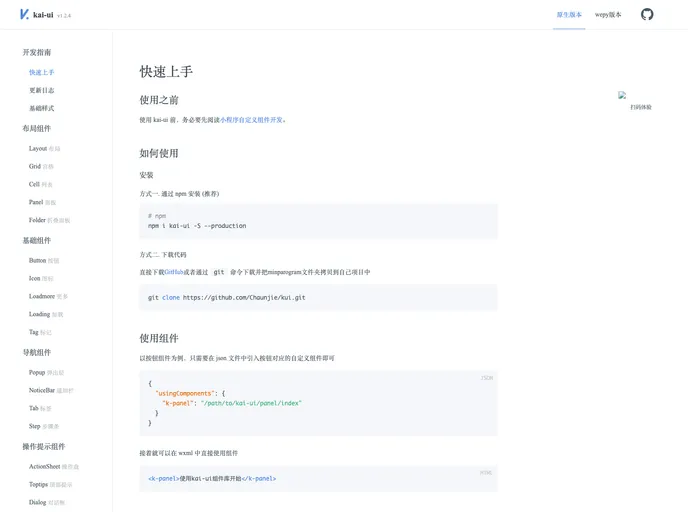Click the 布局组件 section heading
Screen dimensions: 688x512
[37, 129]
